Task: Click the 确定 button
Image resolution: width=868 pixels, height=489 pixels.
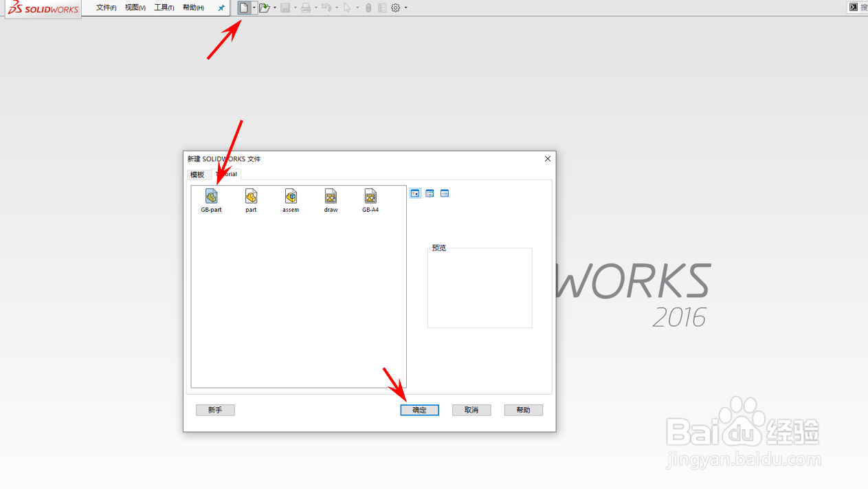Action: tap(419, 410)
